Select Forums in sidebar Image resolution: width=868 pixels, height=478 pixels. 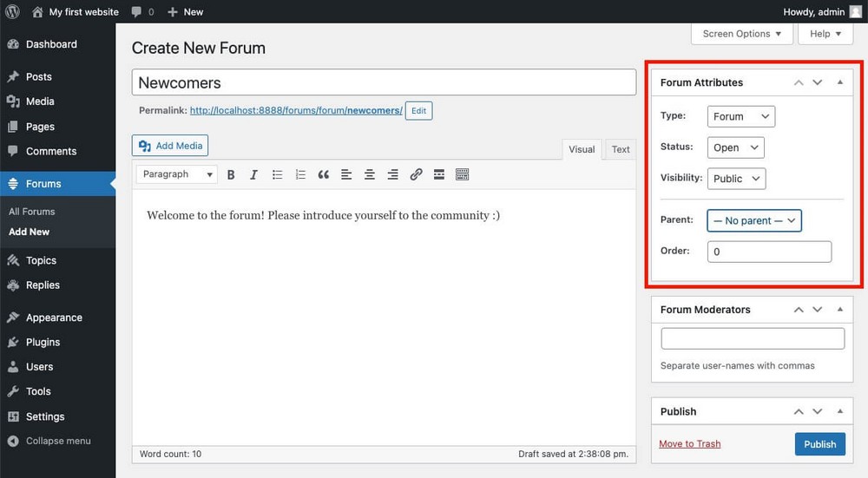pos(57,184)
